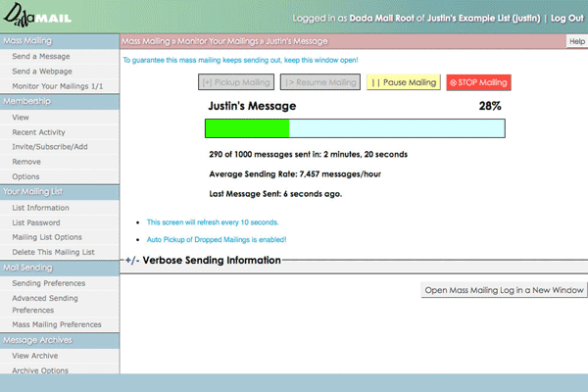This screenshot has width=588, height=392.
Task: Click the green mailing progress bar
Action: 247,128
